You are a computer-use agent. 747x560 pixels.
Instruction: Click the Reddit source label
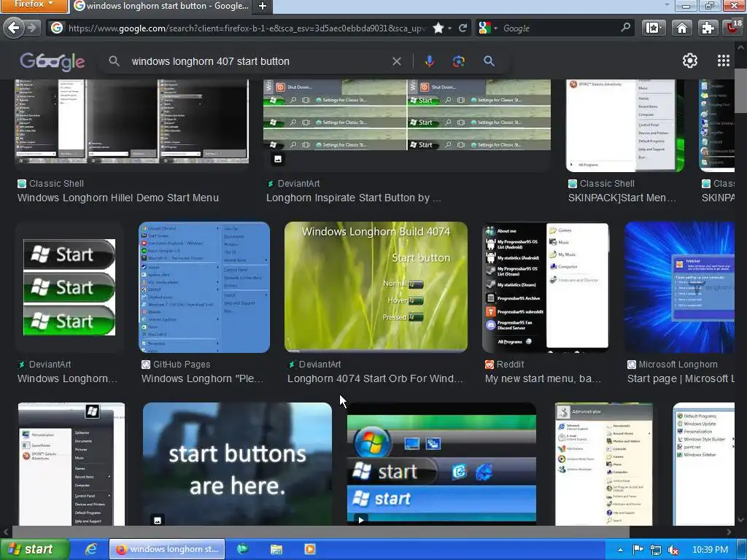(x=510, y=365)
